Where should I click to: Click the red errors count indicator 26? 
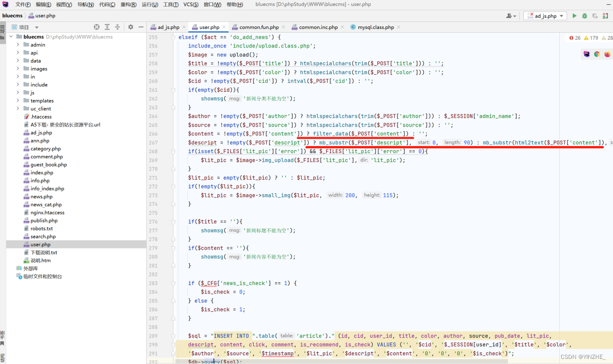coord(575,38)
